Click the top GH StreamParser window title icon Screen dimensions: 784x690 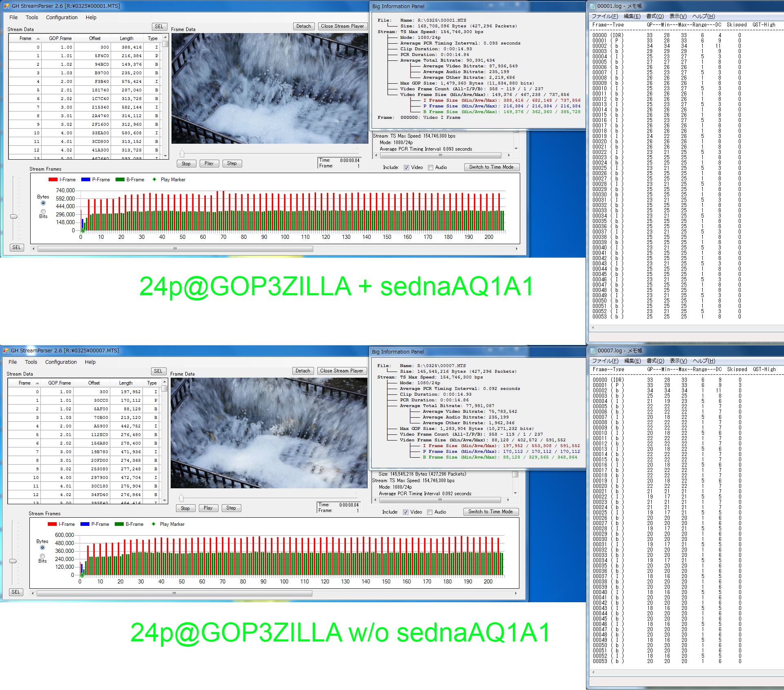tap(6, 6)
